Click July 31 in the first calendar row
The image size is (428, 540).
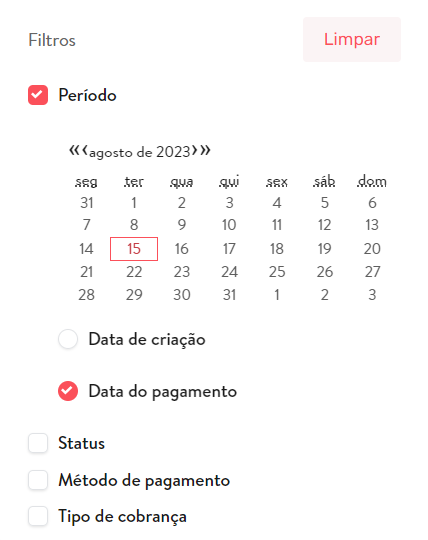pyautogui.click(x=86, y=202)
